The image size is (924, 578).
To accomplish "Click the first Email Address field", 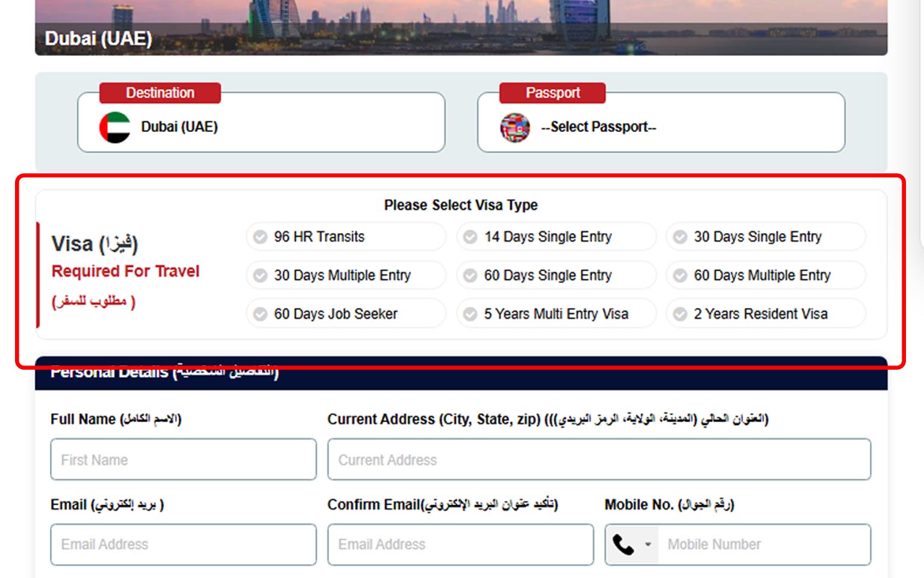I will pyautogui.click(x=183, y=545).
